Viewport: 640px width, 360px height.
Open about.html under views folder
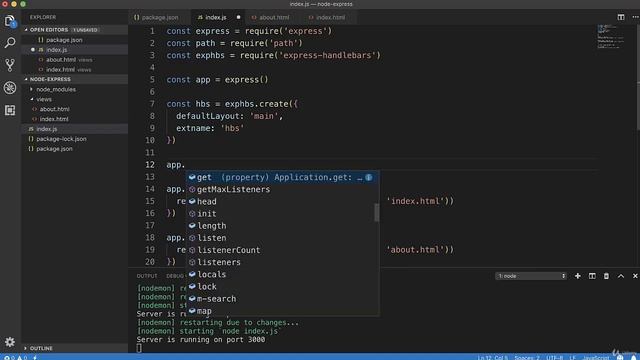coord(55,109)
